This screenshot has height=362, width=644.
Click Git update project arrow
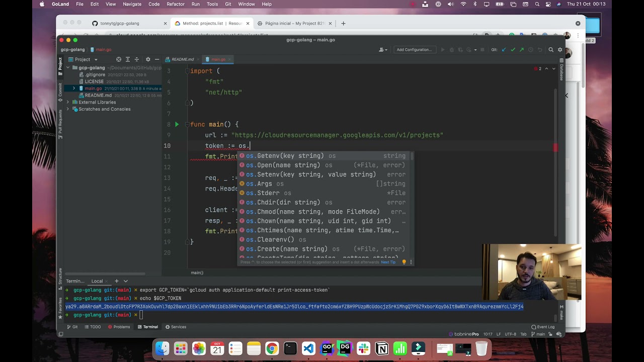pyautogui.click(x=504, y=50)
